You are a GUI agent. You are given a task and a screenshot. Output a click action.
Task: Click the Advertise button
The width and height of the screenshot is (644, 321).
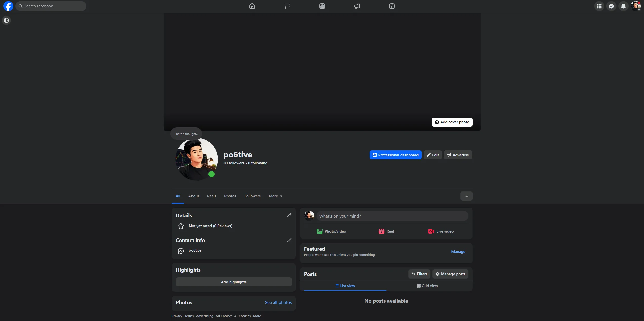[x=458, y=155]
